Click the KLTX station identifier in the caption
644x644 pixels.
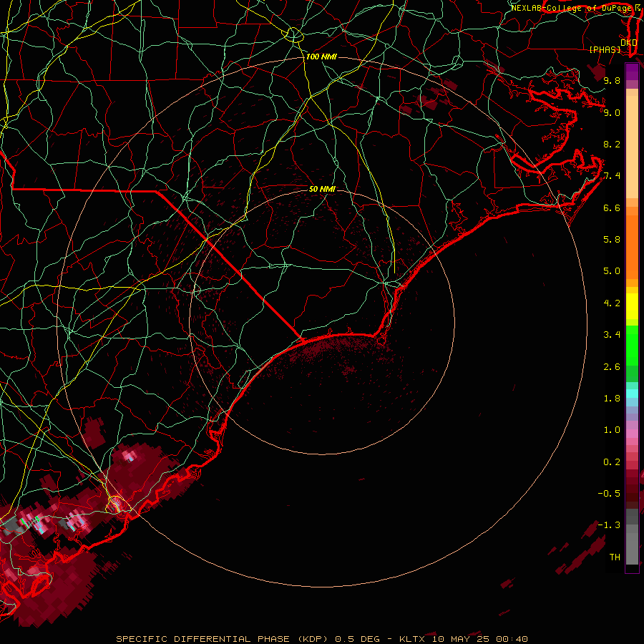[413, 639]
